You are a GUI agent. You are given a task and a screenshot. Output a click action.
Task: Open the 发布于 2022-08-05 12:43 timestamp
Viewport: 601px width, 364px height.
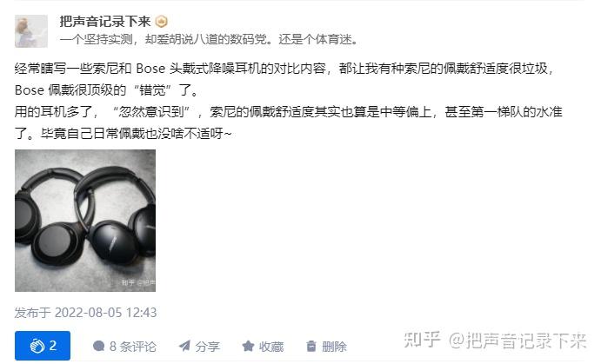coord(85,313)
